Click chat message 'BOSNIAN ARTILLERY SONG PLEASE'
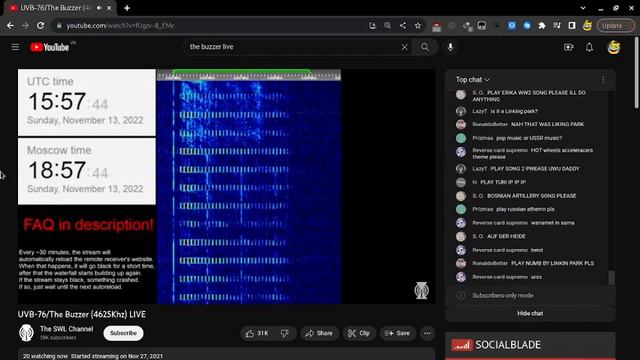Screen dimensions: 640x360 (531, 196)
